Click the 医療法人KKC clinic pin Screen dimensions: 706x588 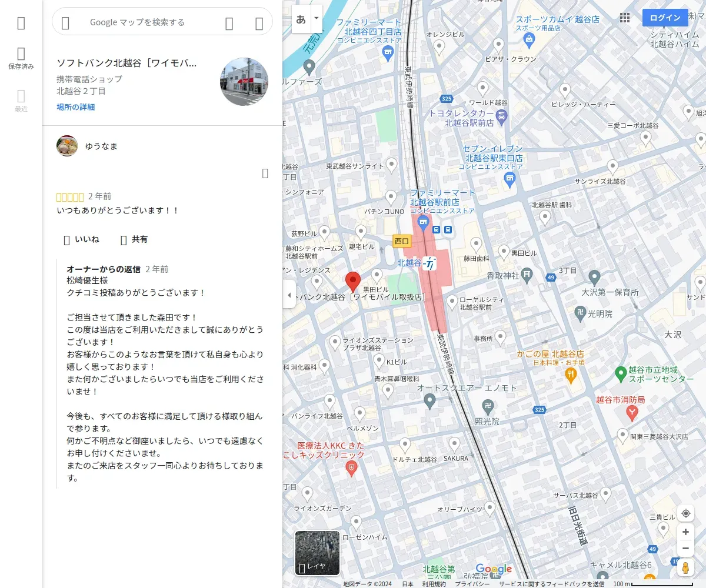click(352, 469)
